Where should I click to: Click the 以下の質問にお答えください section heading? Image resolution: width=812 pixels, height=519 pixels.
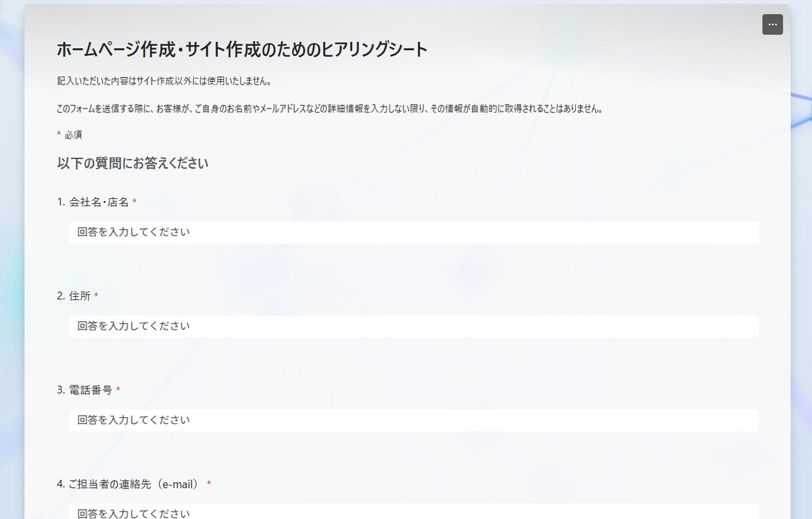point(132,163)
